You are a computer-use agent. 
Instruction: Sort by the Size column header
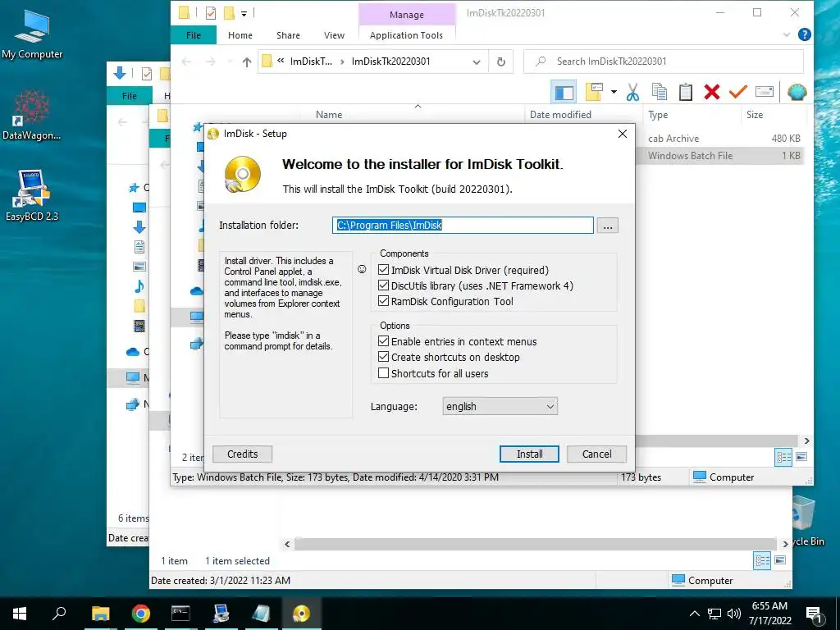[755, 115]
